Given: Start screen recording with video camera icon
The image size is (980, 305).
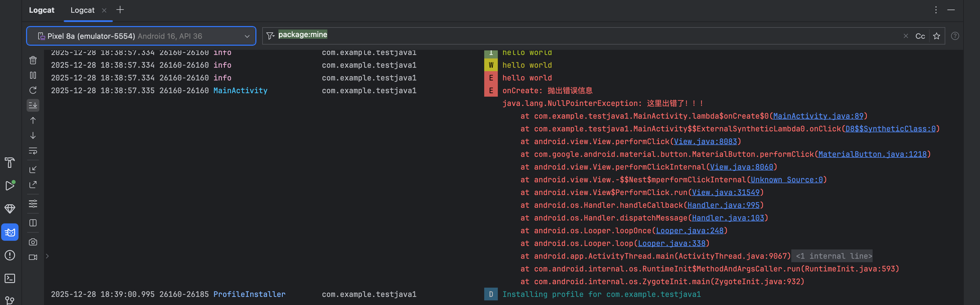Looking at the screenshot, I should pos(33,257).
